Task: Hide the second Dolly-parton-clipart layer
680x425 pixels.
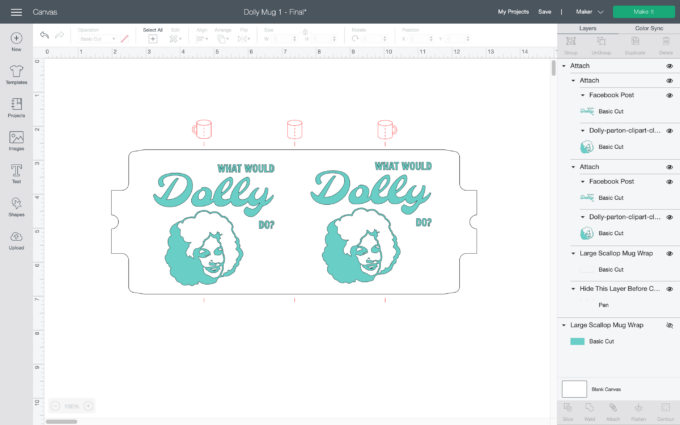Action: [670, 217]
